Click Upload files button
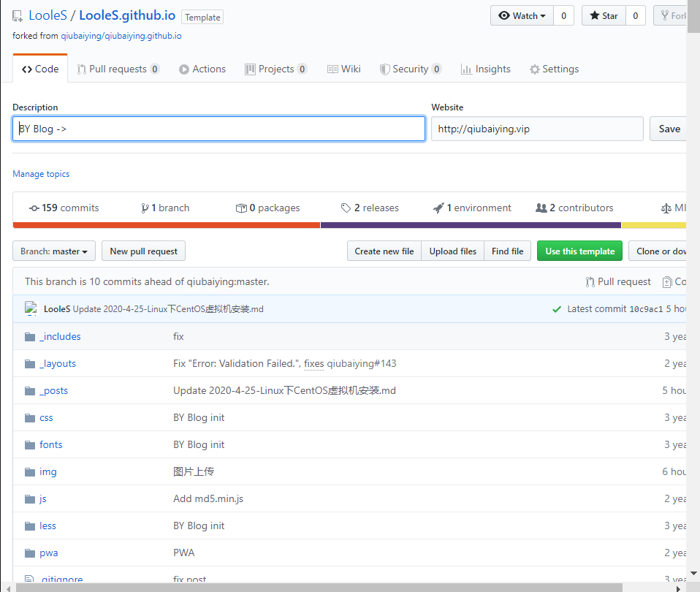The height and width of the screenshot is (592, 700). 453,251
